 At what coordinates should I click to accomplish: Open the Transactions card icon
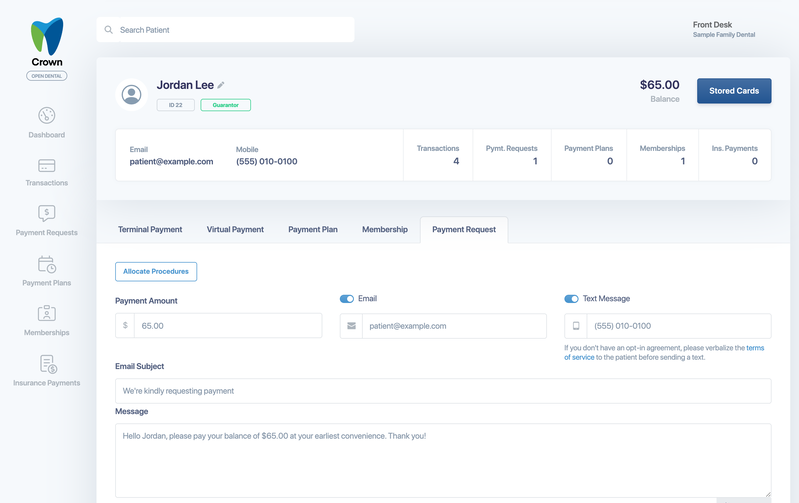(46, 166)
